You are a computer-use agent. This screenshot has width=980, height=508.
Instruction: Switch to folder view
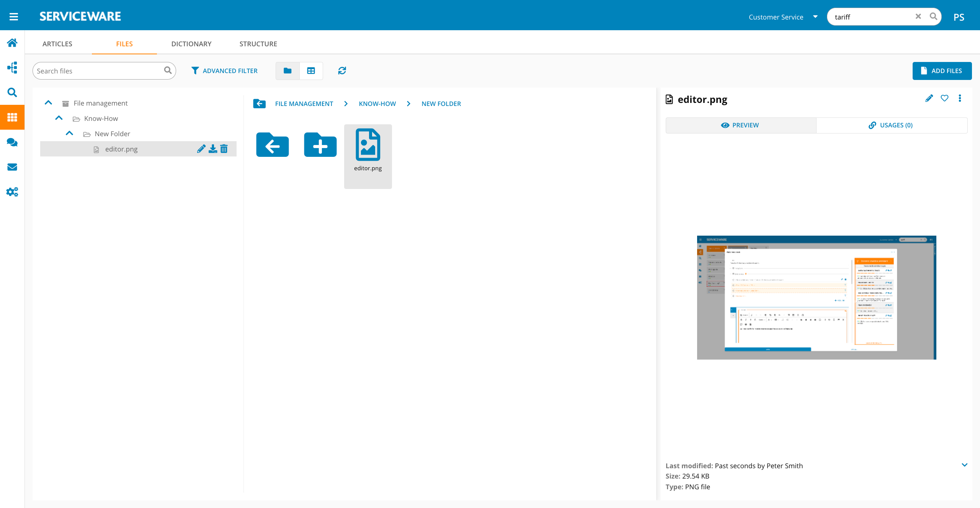pyautogui.click(x=287, y=71)
